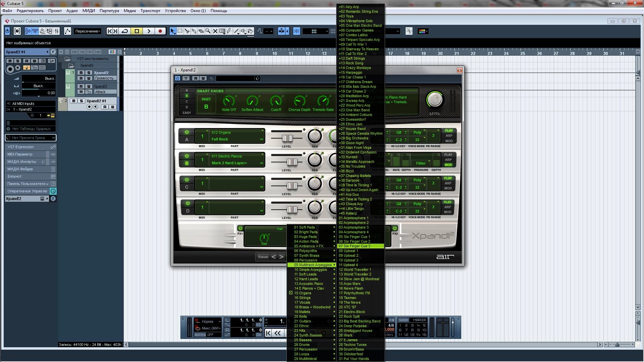The width and height of the screenshot is (644, 362).
Task: Select the Range Selection tool
Action: pyautogui.click(x=180, y=31)
